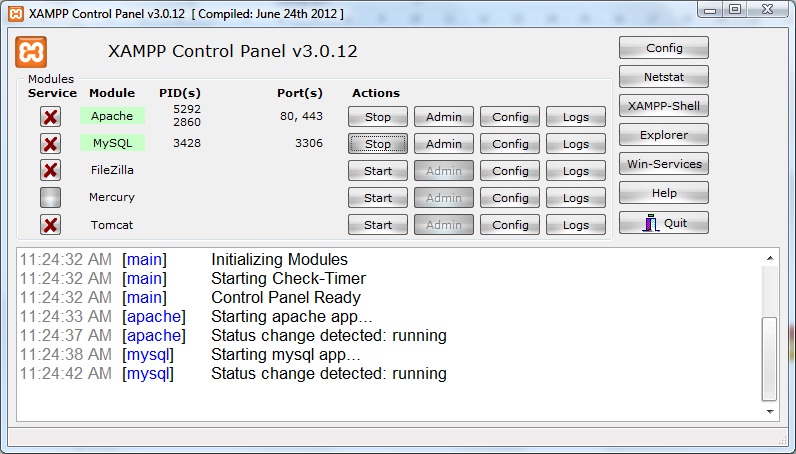Click the log scrollbar up arrow
796x454 pixels.
click(x=770, y=258)
